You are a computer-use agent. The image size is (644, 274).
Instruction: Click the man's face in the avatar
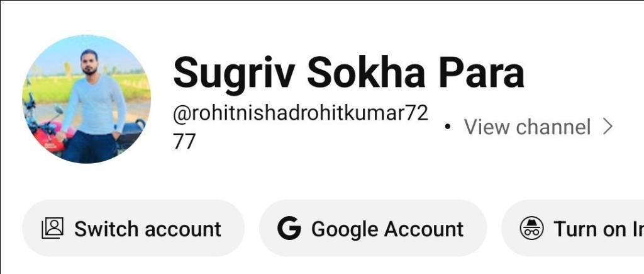(x=89, y=62)
